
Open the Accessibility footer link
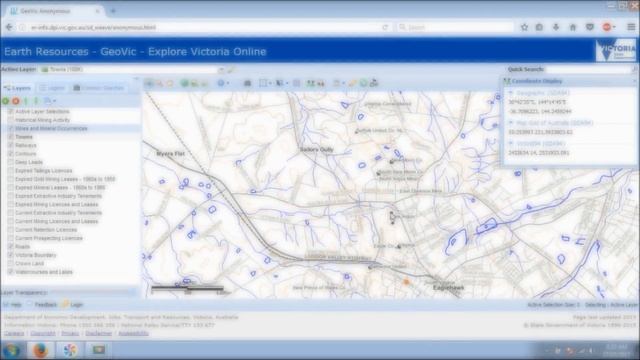tap(133, 333)
